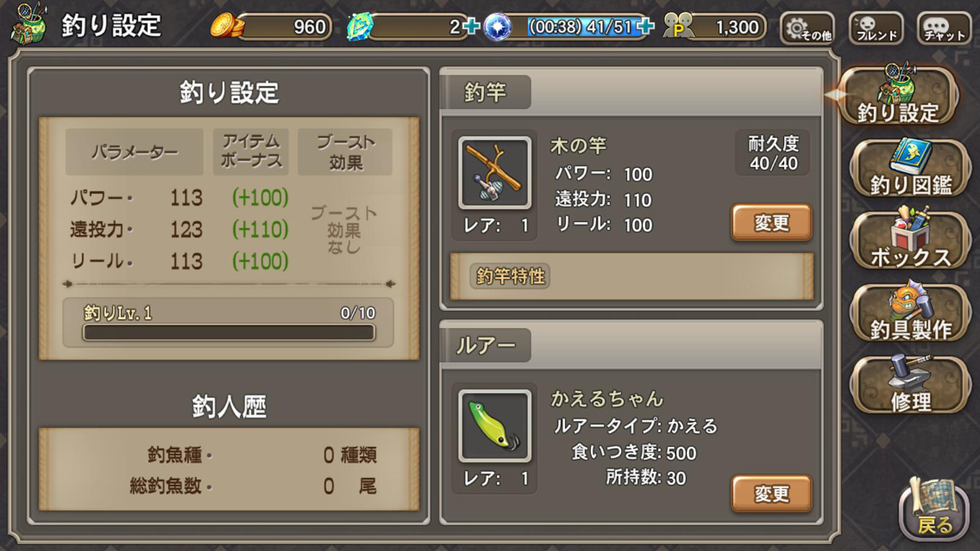Viewport: 980px width, 551px height.
Task: Open the チャット chat bubble
Action: point(944,28)
